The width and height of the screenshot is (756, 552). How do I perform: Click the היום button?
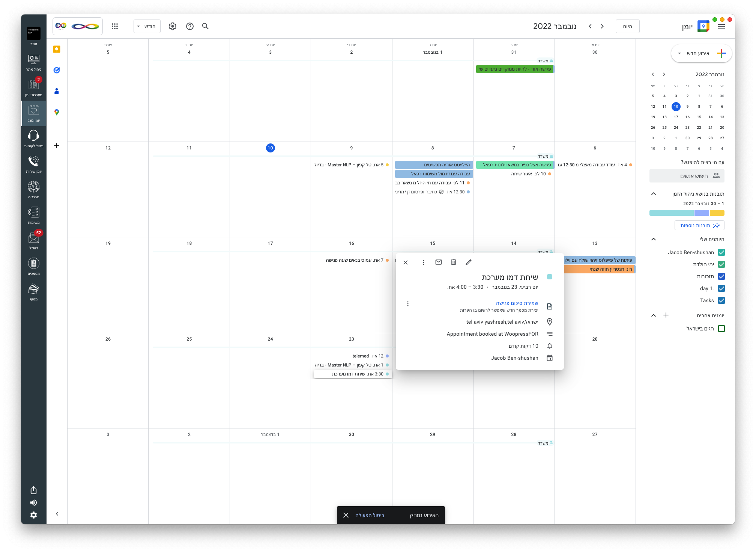(x=627, y=26)
